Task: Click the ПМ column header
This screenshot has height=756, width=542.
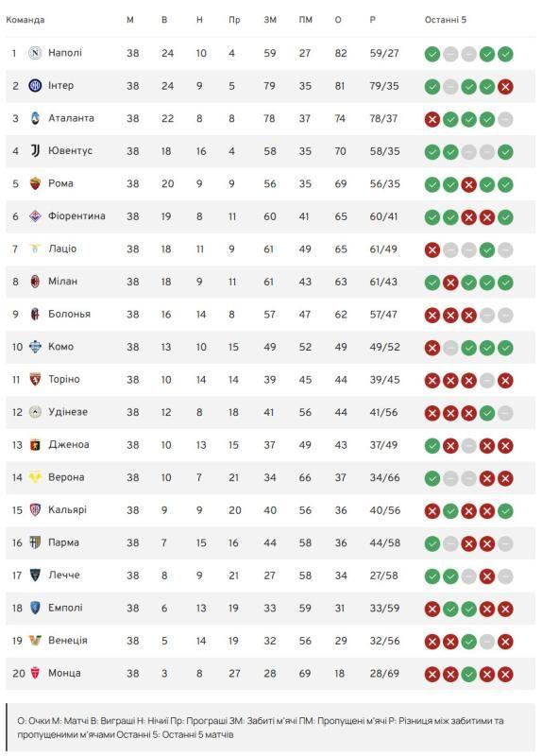Action: tap(305, 20)
